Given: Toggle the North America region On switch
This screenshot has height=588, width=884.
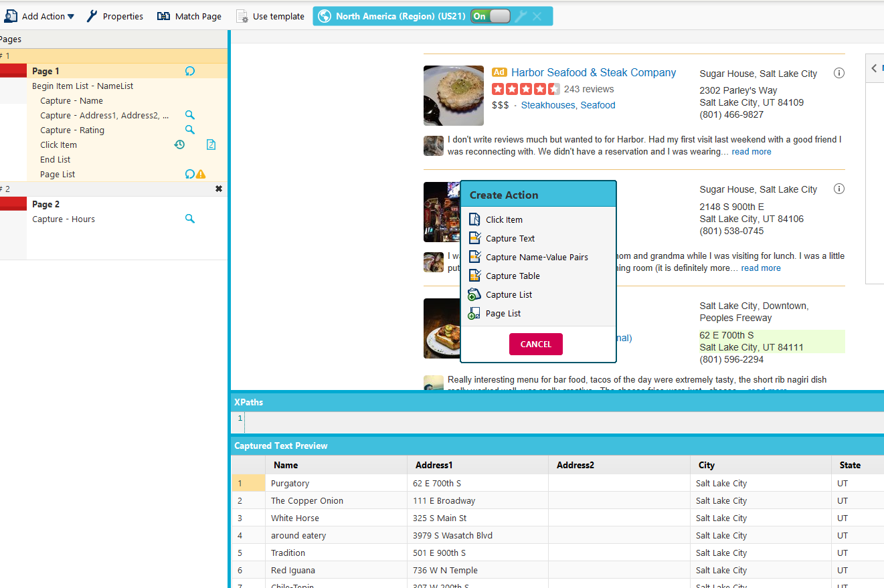Looking at the screenshot, I should [x=491, y=16].
